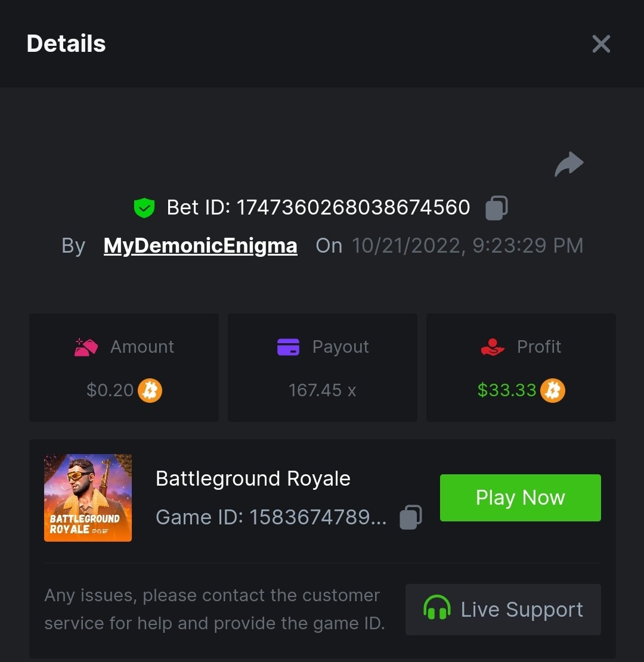
Task: Open the Battleground Royale game thumbnail
Action: [x=88, y=498]
